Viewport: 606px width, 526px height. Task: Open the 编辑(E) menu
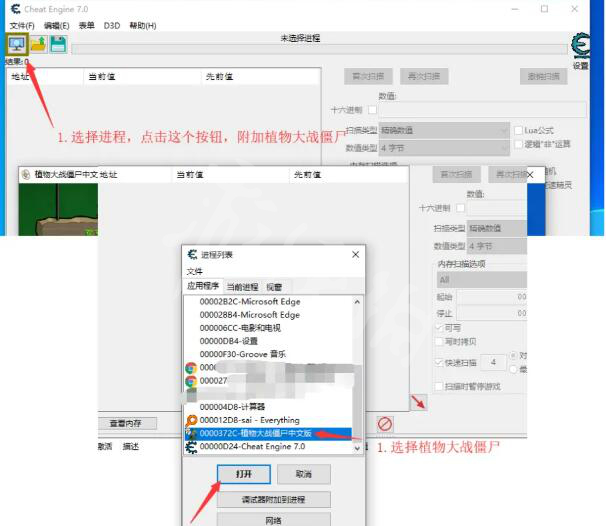click(56, 26)
